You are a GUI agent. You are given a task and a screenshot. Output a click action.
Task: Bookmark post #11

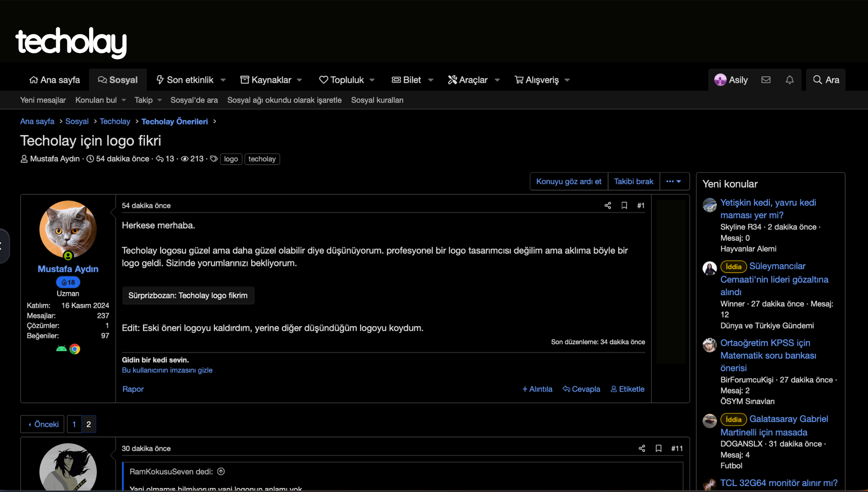click(x=658, y=448)
